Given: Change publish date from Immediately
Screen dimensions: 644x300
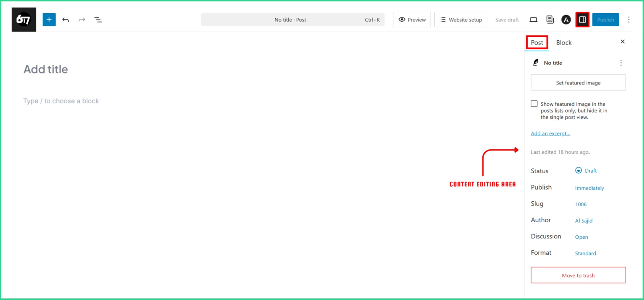Looking at the screenshot, I should pyautogui.click(x=589, y=188).
